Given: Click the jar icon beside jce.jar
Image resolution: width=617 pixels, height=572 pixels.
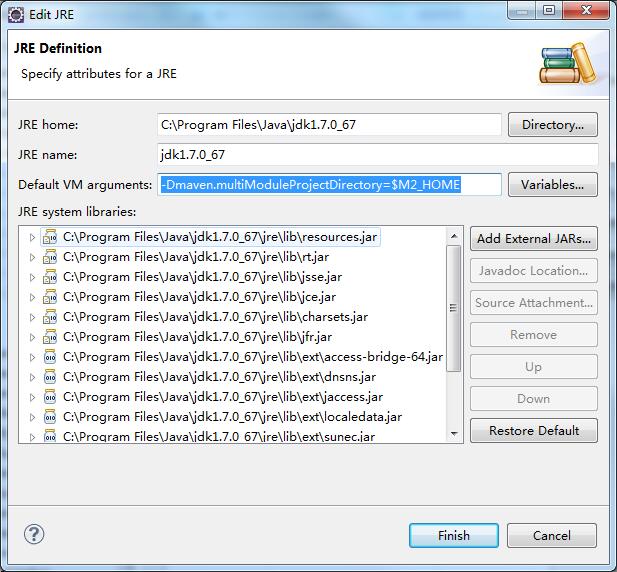Looking at the screenshot, I should [x=50, y=297].
